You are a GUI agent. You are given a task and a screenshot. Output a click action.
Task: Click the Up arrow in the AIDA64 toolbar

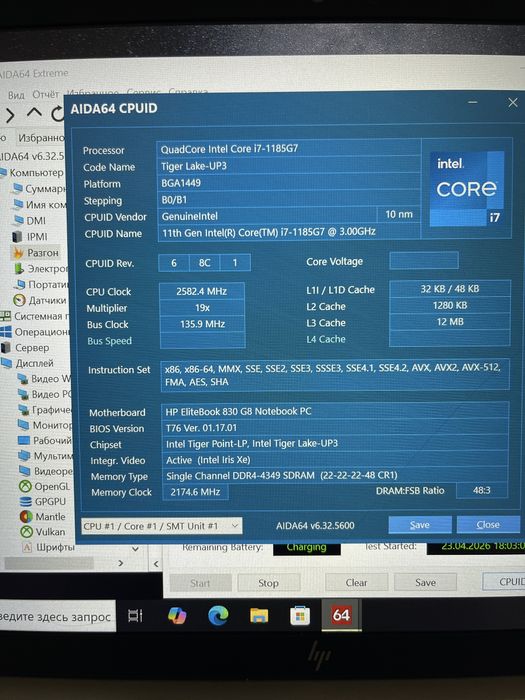click(34, 112)
